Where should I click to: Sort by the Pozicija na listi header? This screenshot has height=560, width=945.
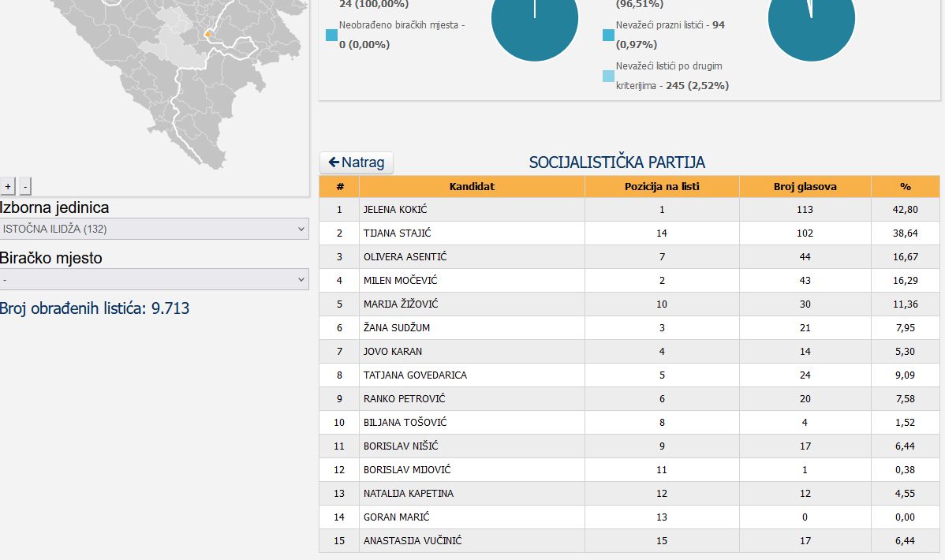[662, 187]
